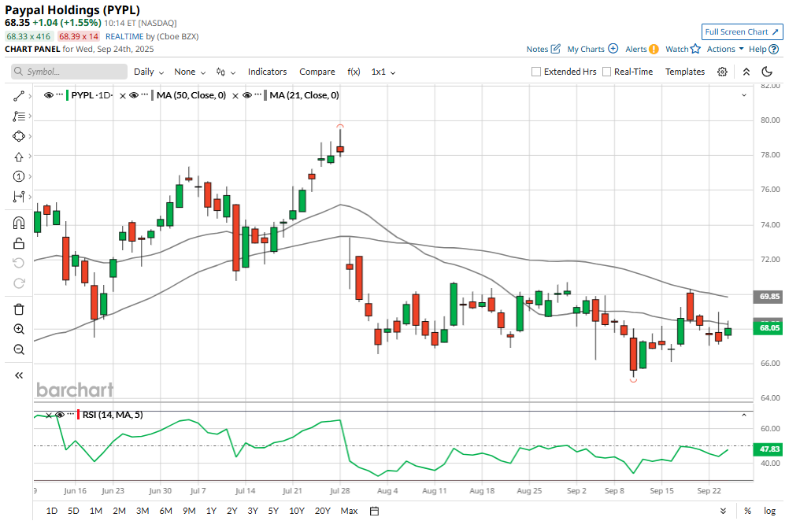Click the Alerts warning icon

coord(654,49)
